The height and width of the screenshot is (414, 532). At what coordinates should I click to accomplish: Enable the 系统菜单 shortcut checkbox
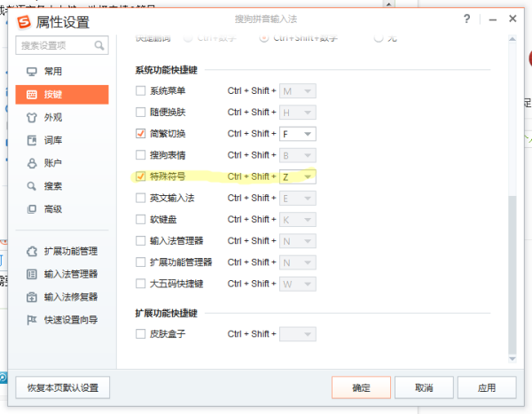[x=140, y=91]
